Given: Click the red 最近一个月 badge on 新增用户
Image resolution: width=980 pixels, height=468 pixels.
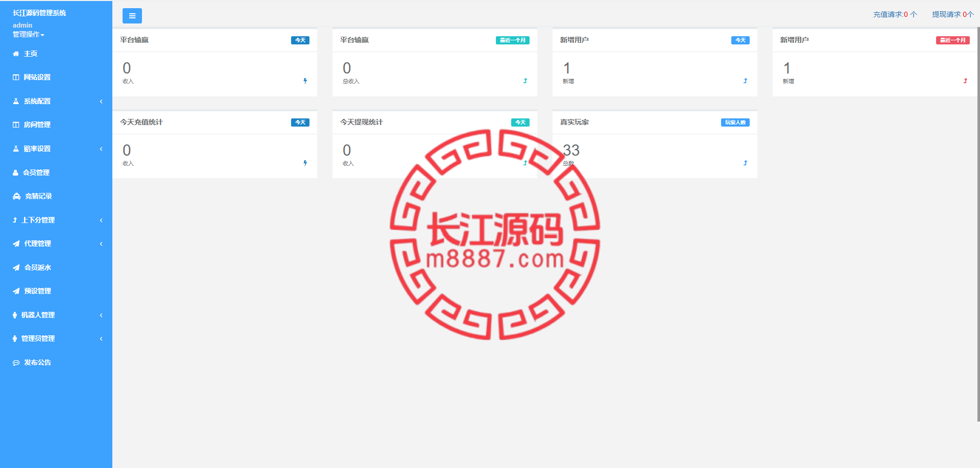Looking at the screenshot, I should (x=953, y=40).
